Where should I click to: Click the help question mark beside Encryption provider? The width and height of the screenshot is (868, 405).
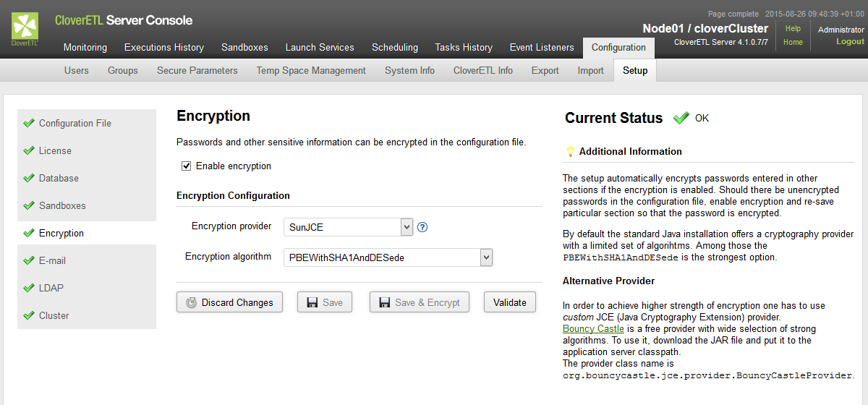pos(423,227)
